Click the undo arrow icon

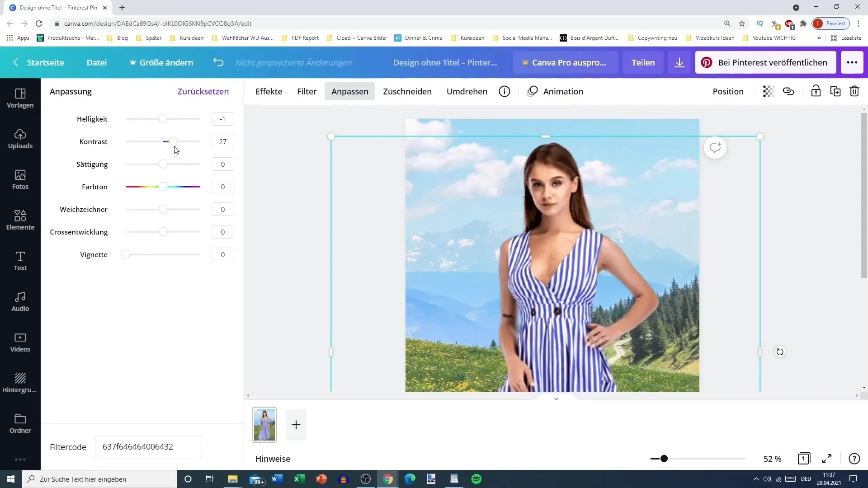(x=218, y=62)
